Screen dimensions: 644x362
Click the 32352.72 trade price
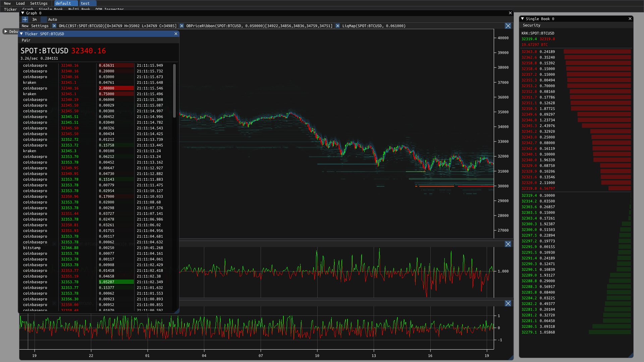tap(70, 139)
